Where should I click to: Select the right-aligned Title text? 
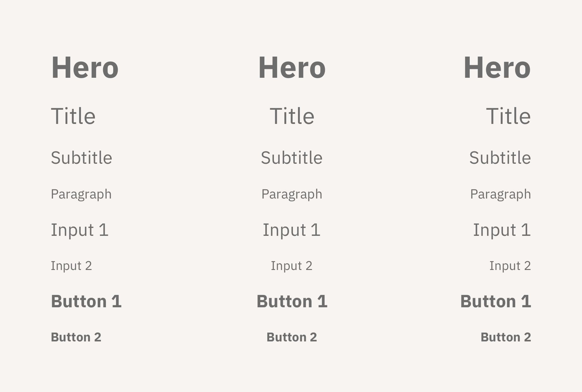pos(508,116)
